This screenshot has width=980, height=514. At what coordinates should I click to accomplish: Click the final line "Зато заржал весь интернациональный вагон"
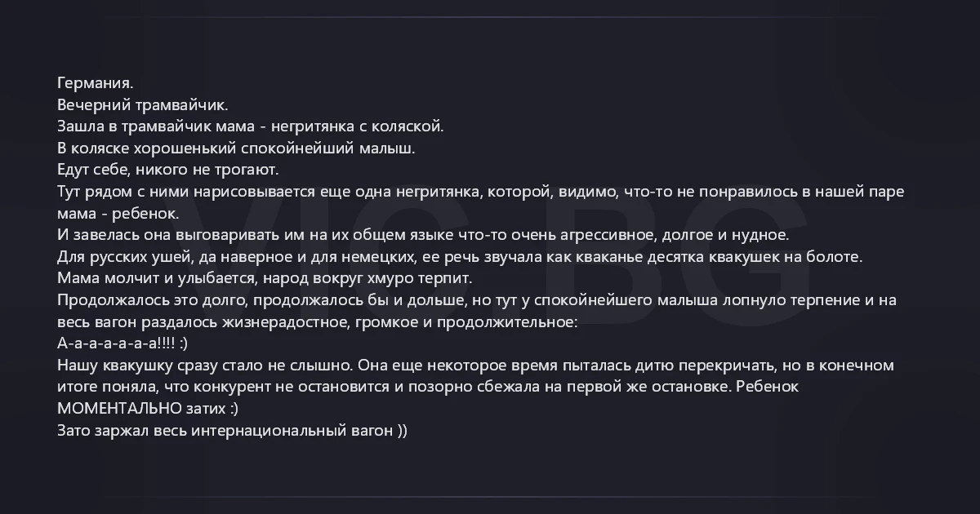tap(231, 429)
